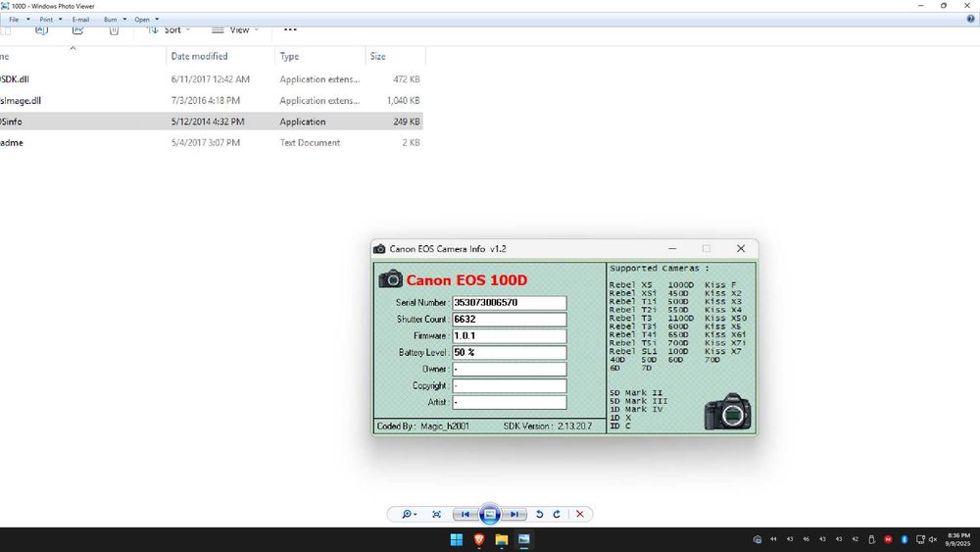Click the Delete trash icon in pictured Explorer
Viewport: 980px width, 552px height.
click(114, 29)
